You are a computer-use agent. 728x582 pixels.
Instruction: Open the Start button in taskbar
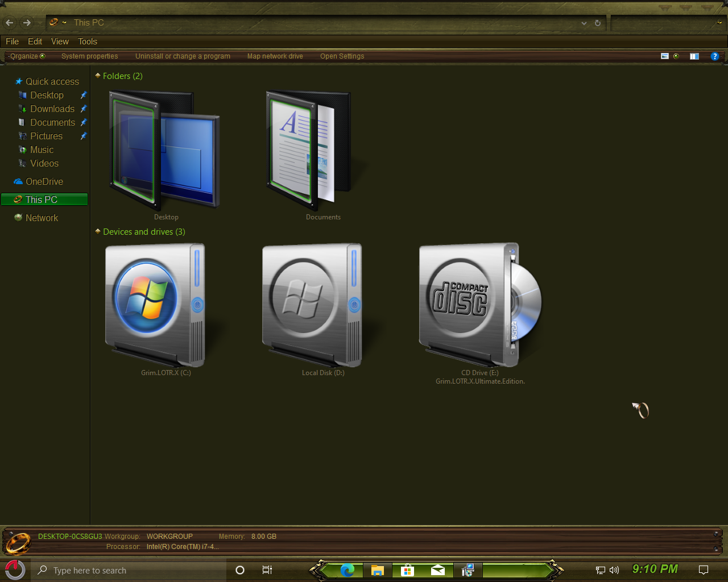(x=15, y=569)
